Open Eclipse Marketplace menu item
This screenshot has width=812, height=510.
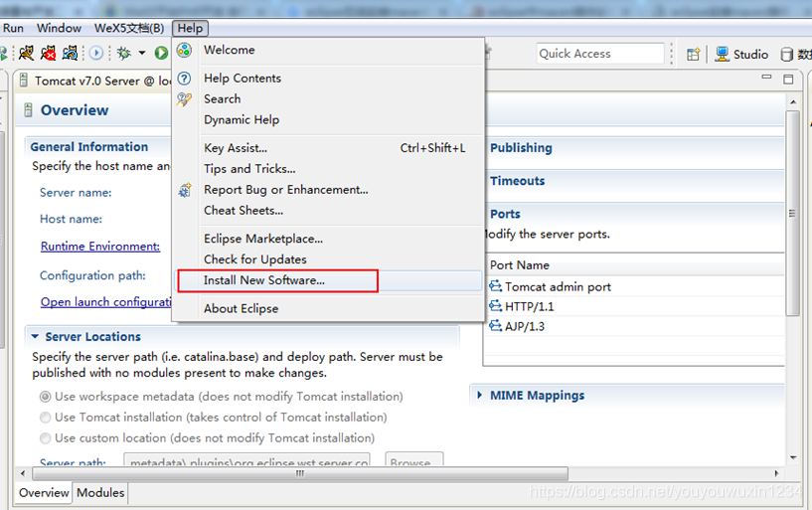coord(263,239)
